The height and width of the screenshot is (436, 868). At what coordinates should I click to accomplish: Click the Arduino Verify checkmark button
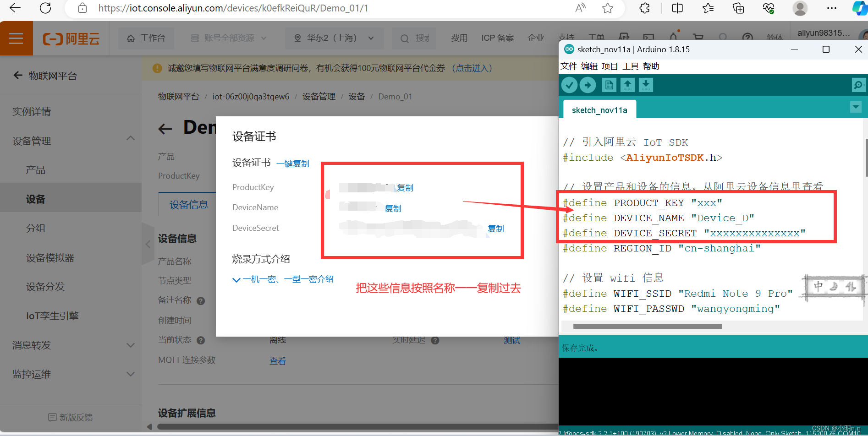pyautogui.click(x=570, y=85)
